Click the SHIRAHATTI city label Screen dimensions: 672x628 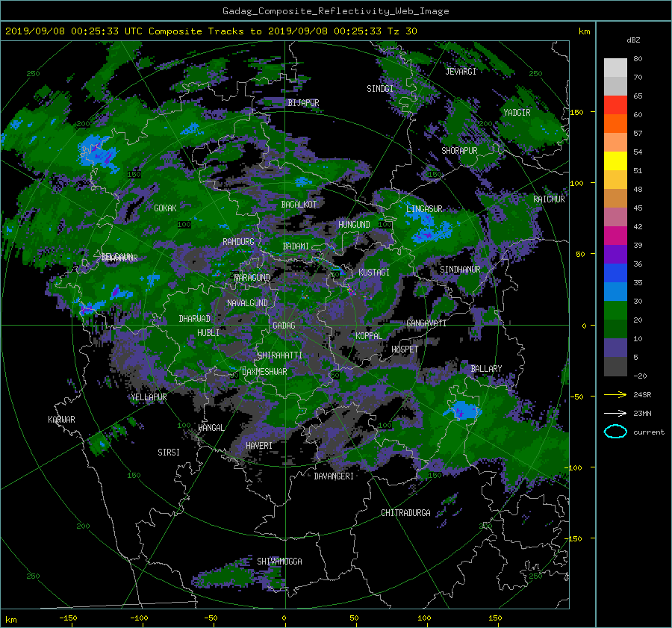(280, 355)
